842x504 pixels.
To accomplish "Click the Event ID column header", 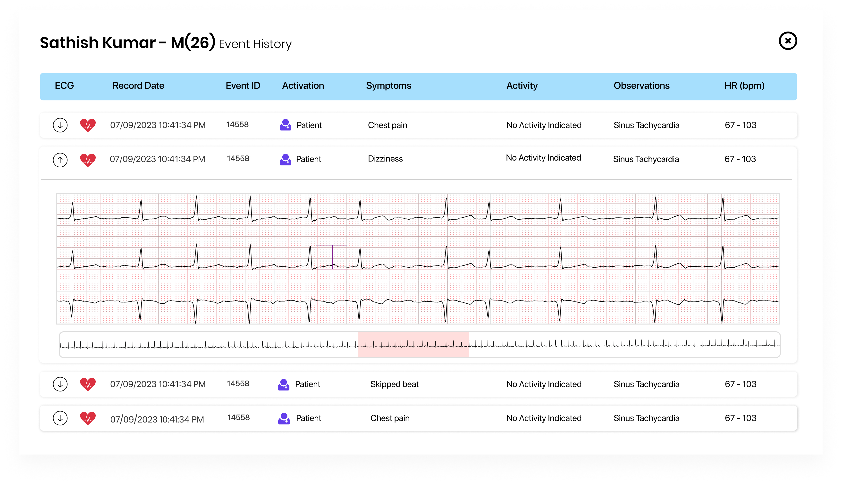I will [x=243, y=86].
